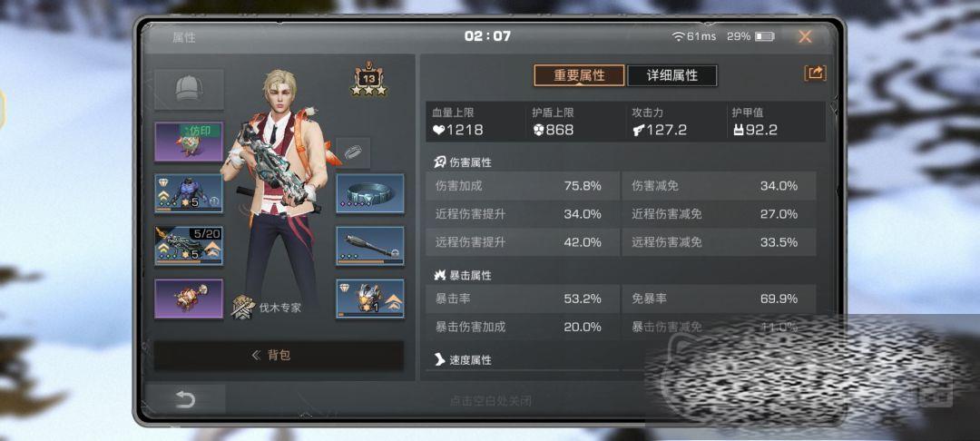Select the 重要属性 tab
The width and height of the screenshot is (980, 441).
click(x=579, y=75)
